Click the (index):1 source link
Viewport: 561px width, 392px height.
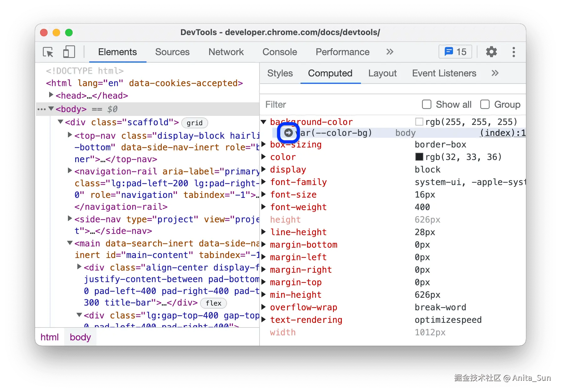(x=503, y=133)
